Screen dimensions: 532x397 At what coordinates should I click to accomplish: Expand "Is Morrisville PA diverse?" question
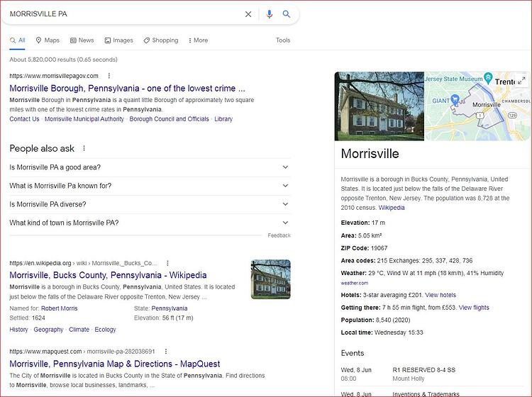pos(150,204)
